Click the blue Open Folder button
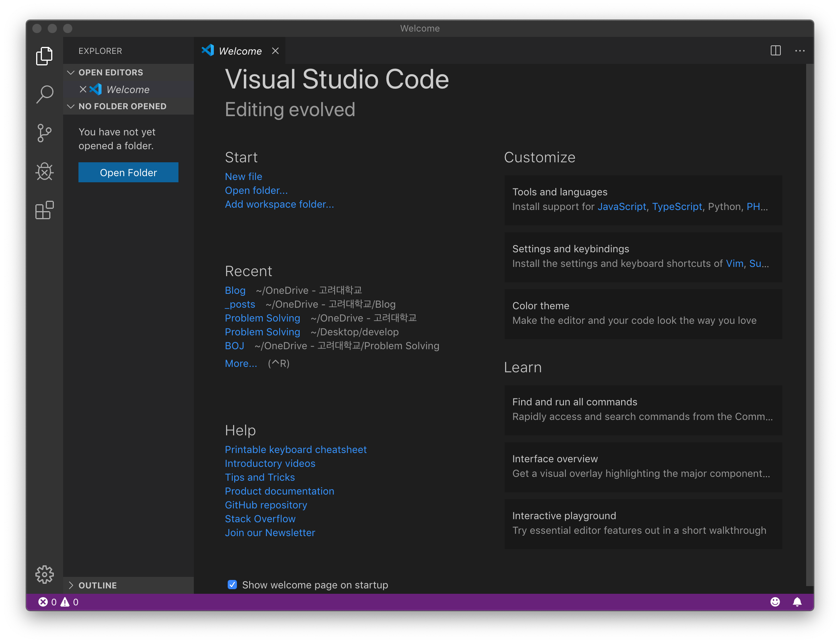The width and height of the screenshot is (840, 643). (x=128, y=172)
